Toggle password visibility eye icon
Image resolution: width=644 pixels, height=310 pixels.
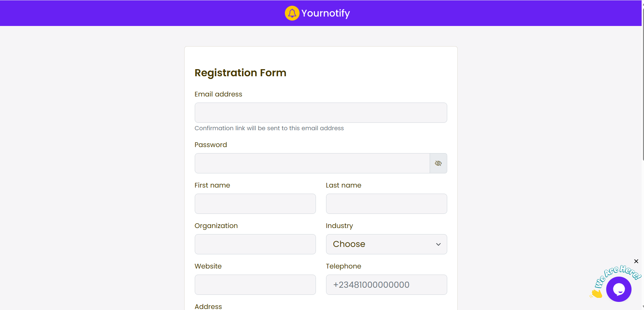pos(438,163)
